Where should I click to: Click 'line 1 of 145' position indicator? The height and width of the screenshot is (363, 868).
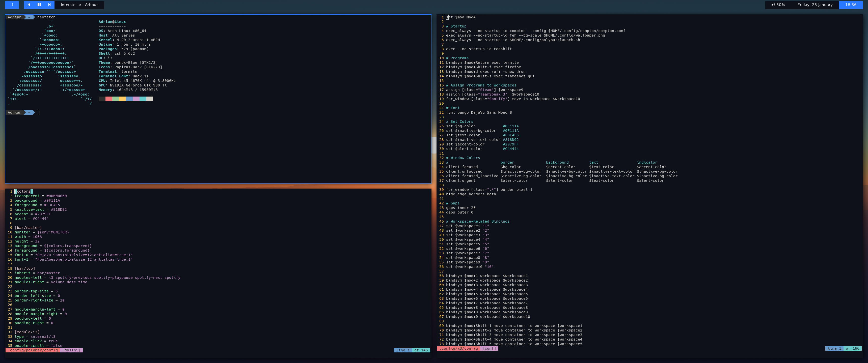(x=412, y=350)
